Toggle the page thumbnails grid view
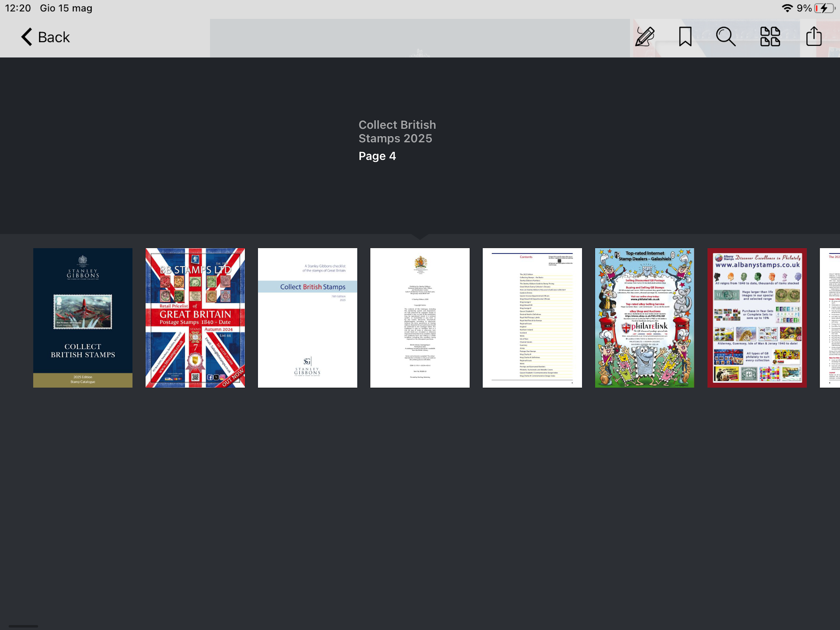Image resolution: width=840 pixels, height=630 pixels. [x=770, y=37]
